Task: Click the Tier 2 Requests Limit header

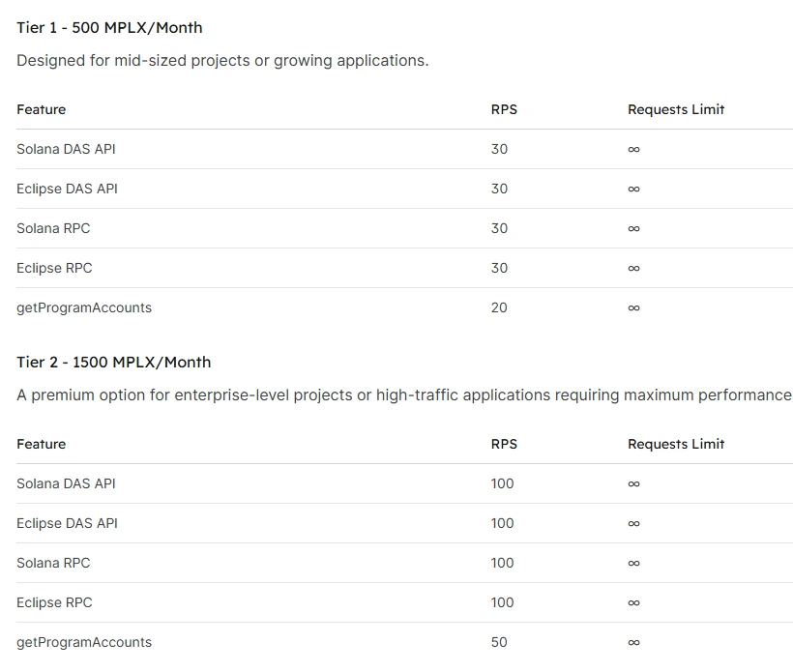Action: coord(675,444)
